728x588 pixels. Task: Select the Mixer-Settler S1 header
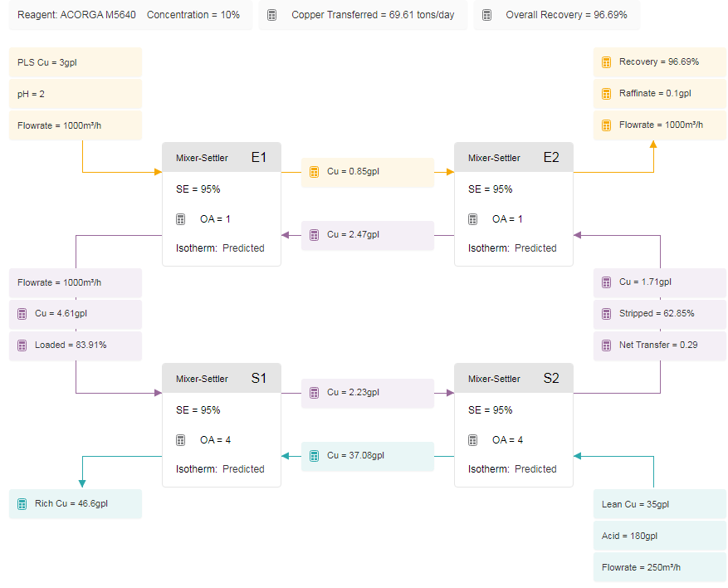coord(222,379)
